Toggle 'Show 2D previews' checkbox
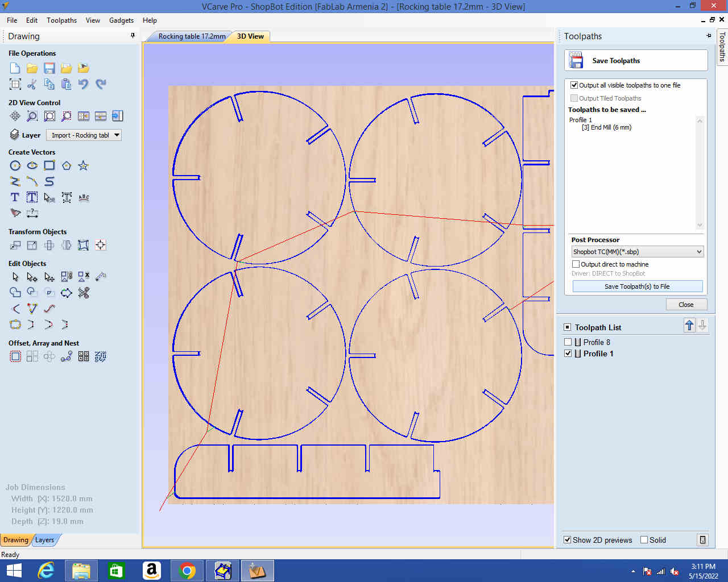728x582 pixels. [x=567, y=540]
